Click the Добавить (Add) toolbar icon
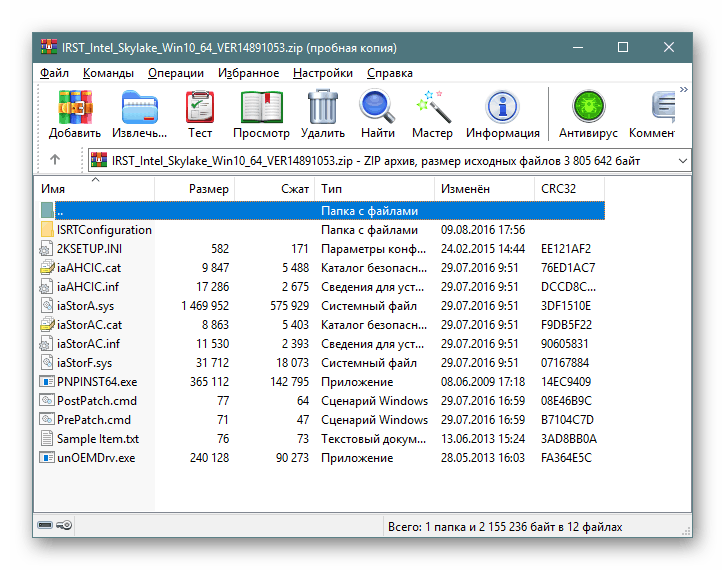The width and height of the screenshot is (725, 570). [x=75, y=108]
